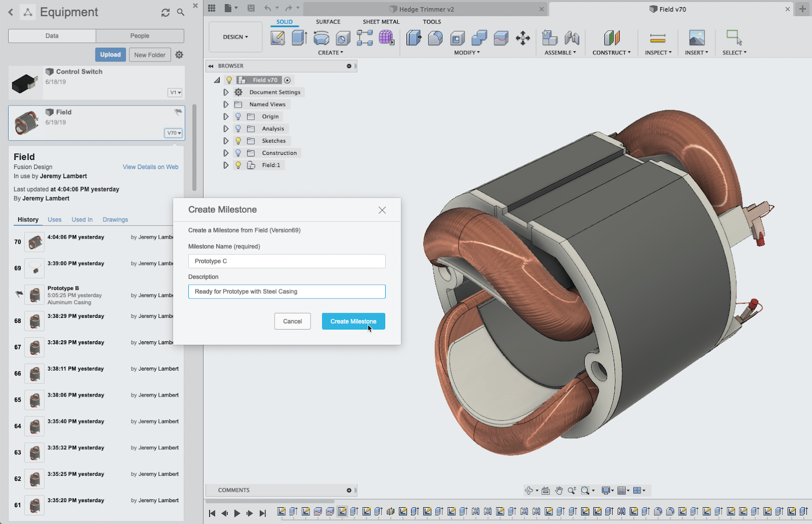Expand the Named Views tree node

(x=226, y=104)
